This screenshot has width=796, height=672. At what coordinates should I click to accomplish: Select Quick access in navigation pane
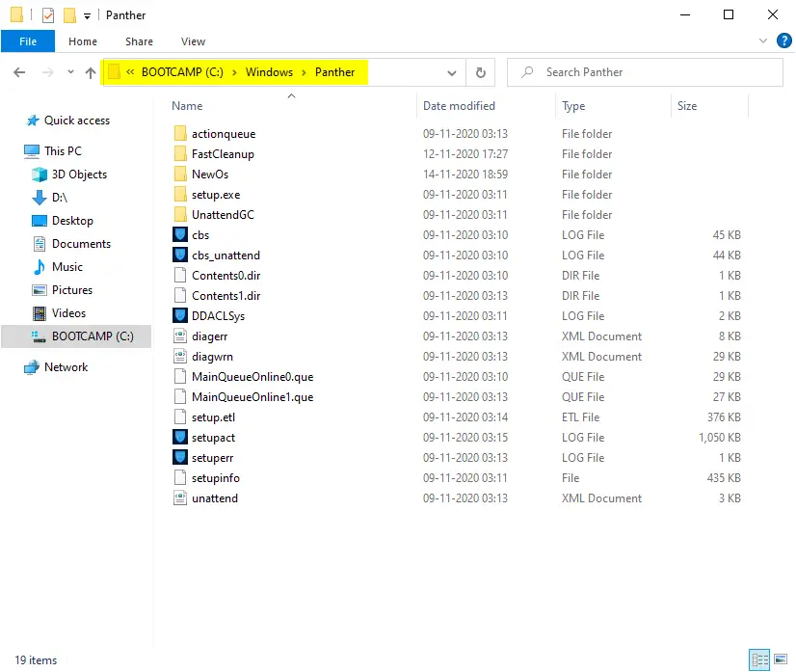77,121
